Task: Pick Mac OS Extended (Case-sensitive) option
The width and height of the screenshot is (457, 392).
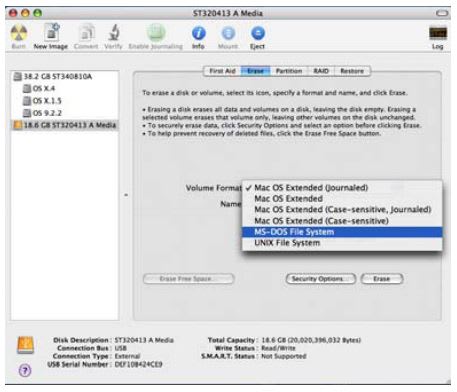Action: [x=342, y=221]
